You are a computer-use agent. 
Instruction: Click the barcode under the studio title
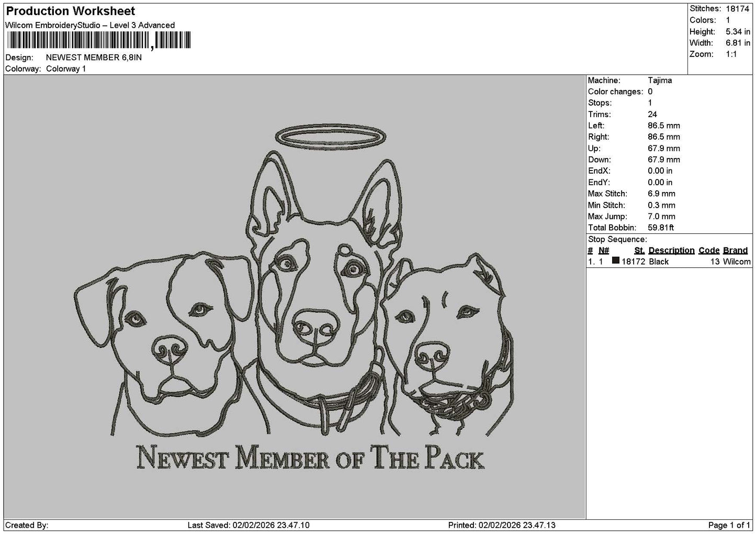point(99,40)
